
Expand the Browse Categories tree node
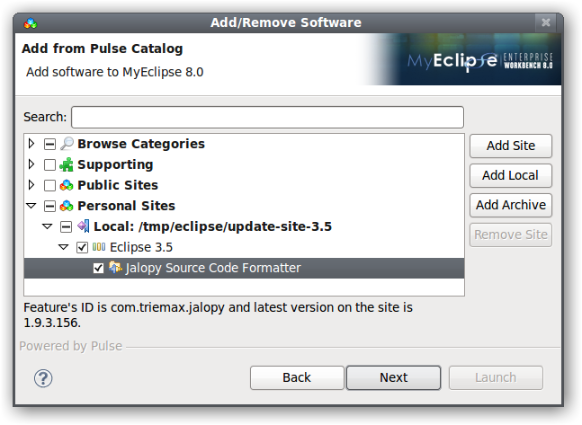click(x=32, y=143)
